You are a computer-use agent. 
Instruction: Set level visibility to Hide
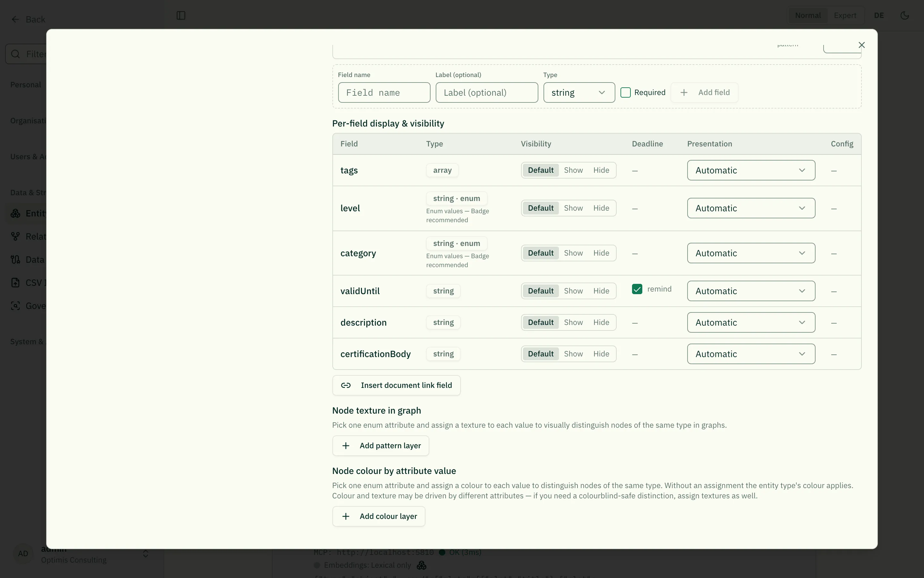pyautogui.click(x=601, y=208)
